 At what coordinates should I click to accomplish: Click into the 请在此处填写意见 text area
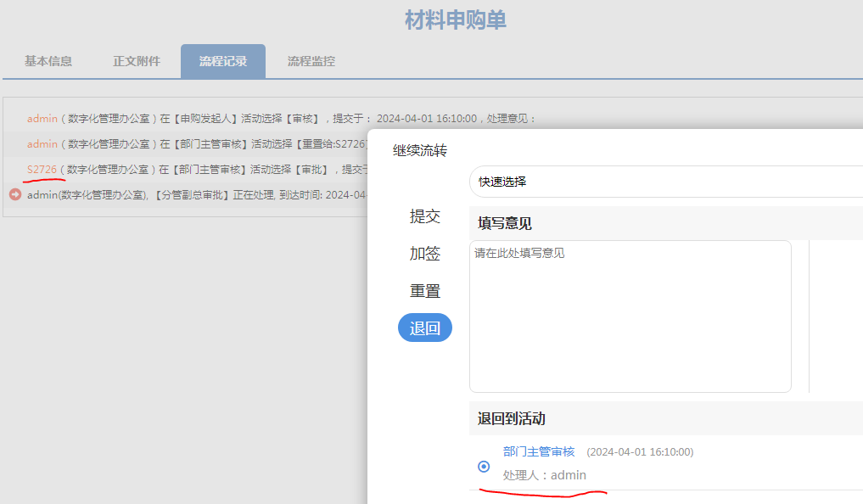[630, 316]
